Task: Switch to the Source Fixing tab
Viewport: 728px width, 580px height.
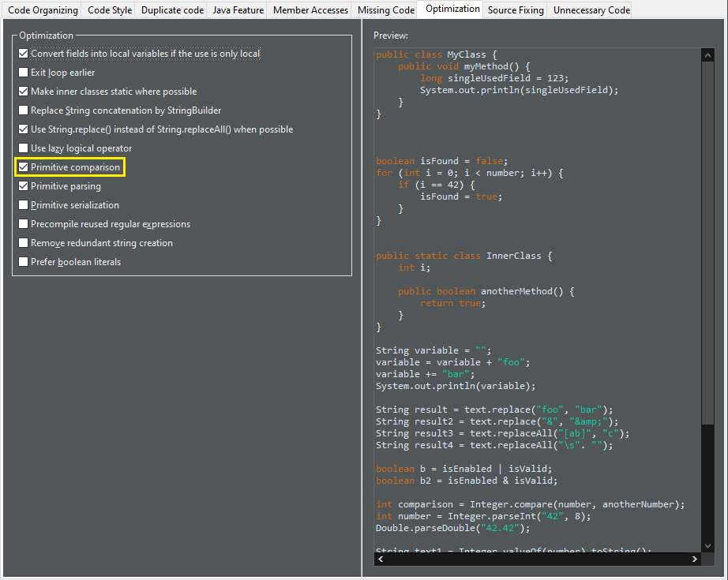Action: 516,10
